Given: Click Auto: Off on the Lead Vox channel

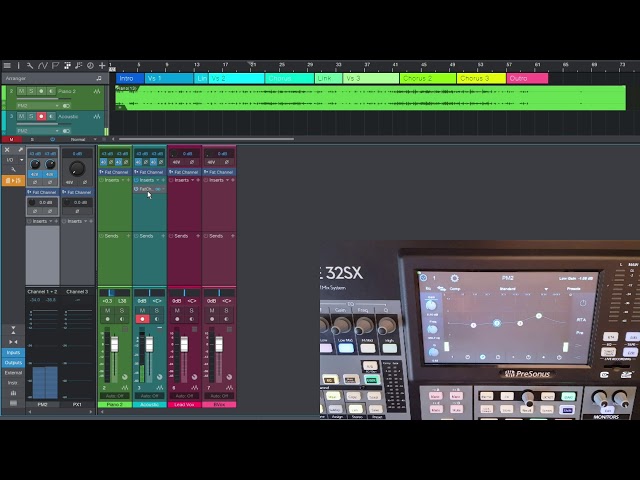Looking at the screenshot, I should pyautogui.click(x=184, y=396).
